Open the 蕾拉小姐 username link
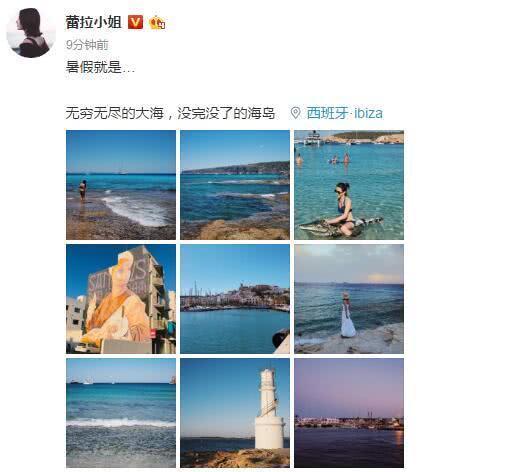This screenshot has width=514, height=472. pos(94,22)
